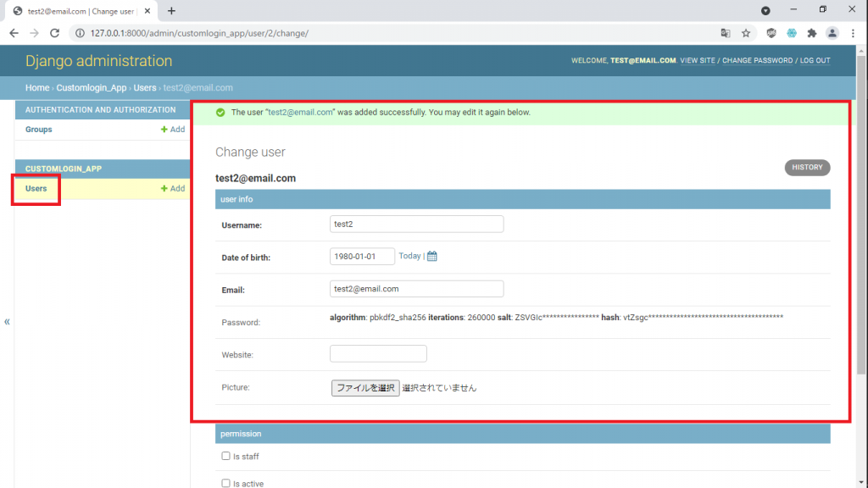Toggle the Is active checkbox

pos(225,483)
